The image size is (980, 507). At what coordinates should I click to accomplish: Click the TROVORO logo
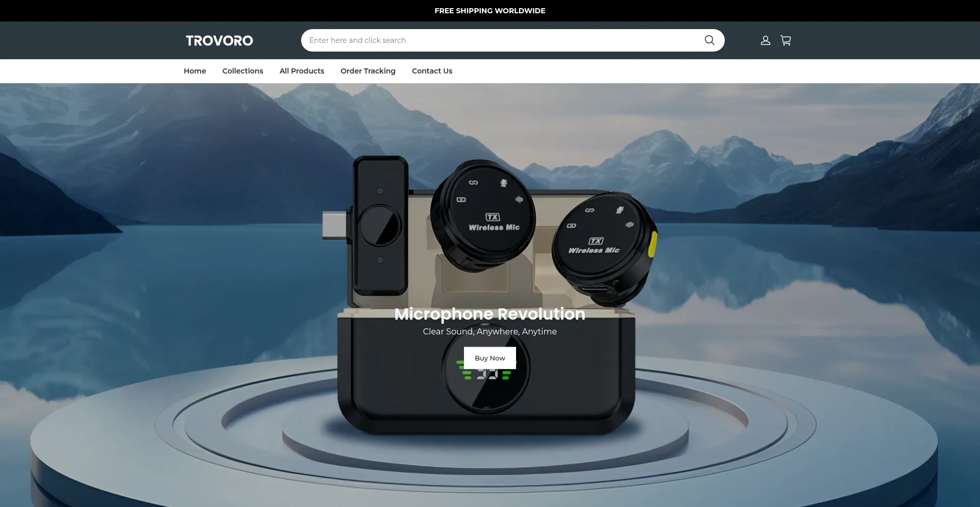click(x=219, y=40)
